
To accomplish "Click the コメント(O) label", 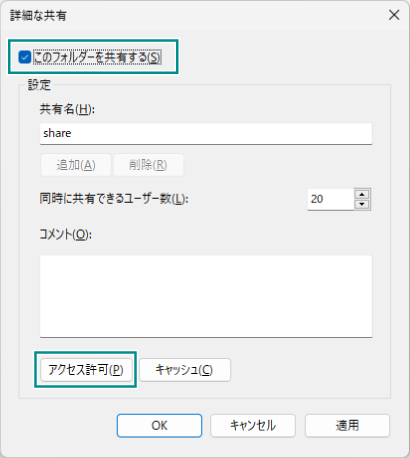I will point(66,235).
